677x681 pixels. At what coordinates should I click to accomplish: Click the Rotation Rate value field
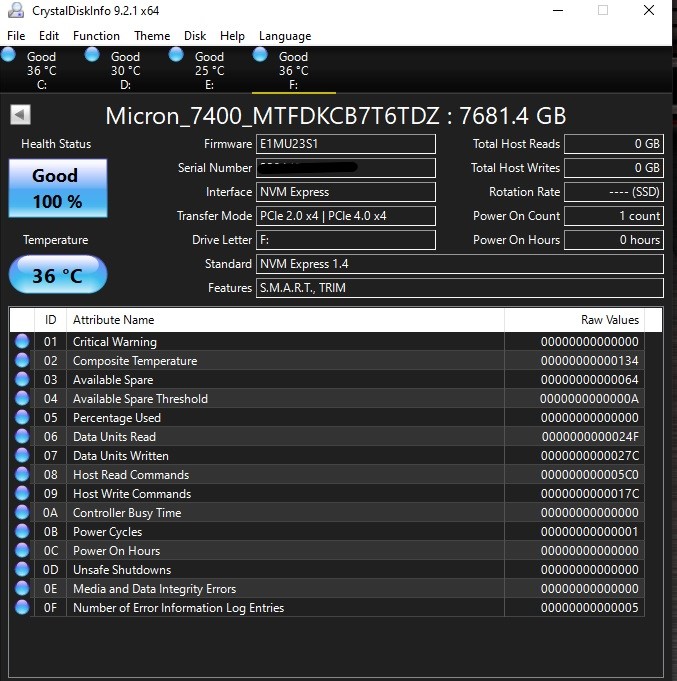coord(614,192)
